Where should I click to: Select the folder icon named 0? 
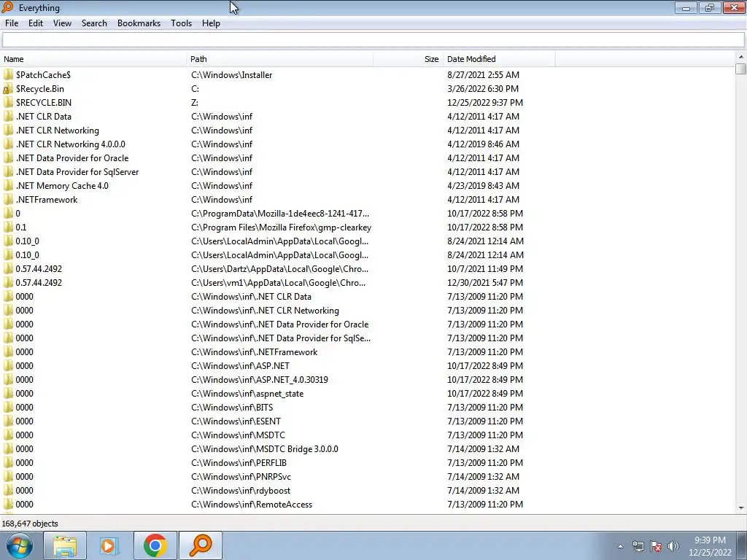tap(8, 214)
